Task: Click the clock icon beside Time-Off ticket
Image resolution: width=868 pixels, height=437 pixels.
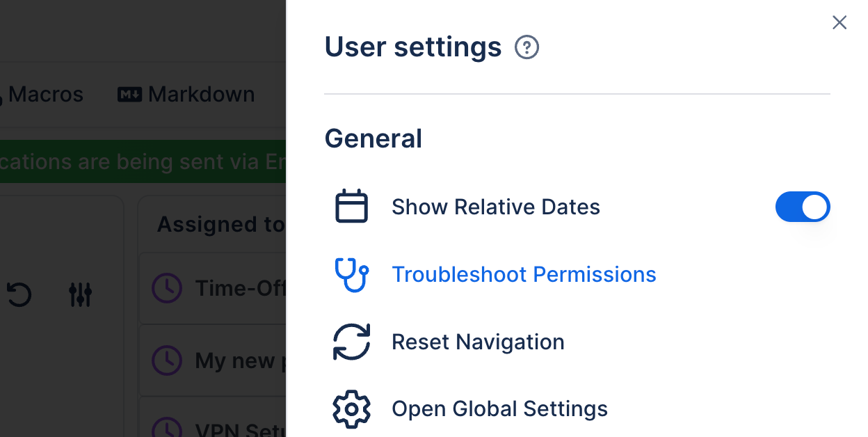Action: pyautogui.click(x=167, y=288)
